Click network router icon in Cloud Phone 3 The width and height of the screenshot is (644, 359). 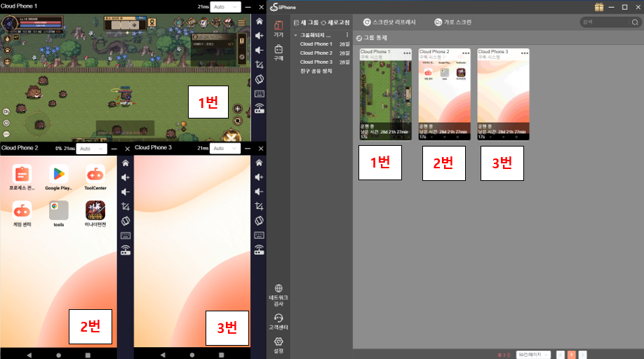click(259, 250)
